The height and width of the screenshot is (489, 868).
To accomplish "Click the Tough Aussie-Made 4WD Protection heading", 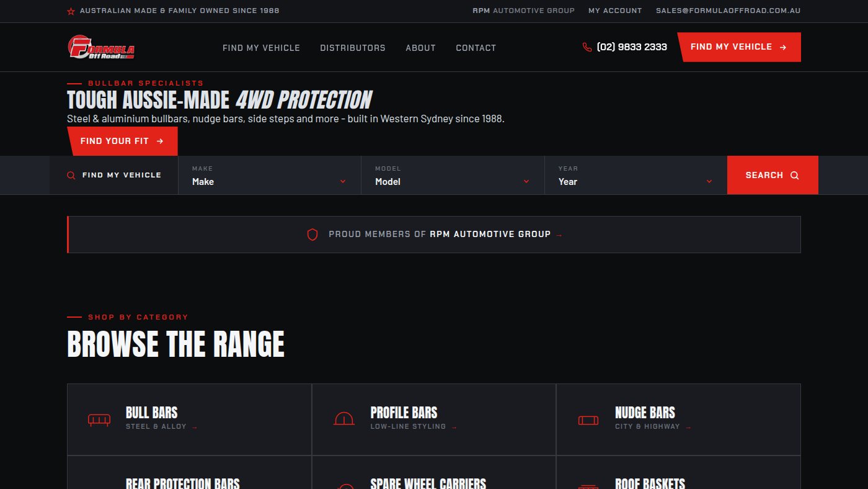I will (x=219, y=100).
